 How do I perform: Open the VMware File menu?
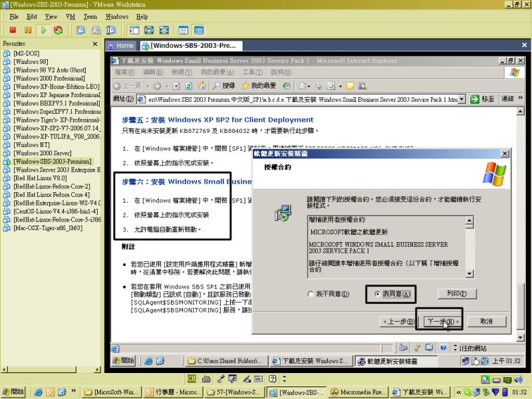coord(14,17)
